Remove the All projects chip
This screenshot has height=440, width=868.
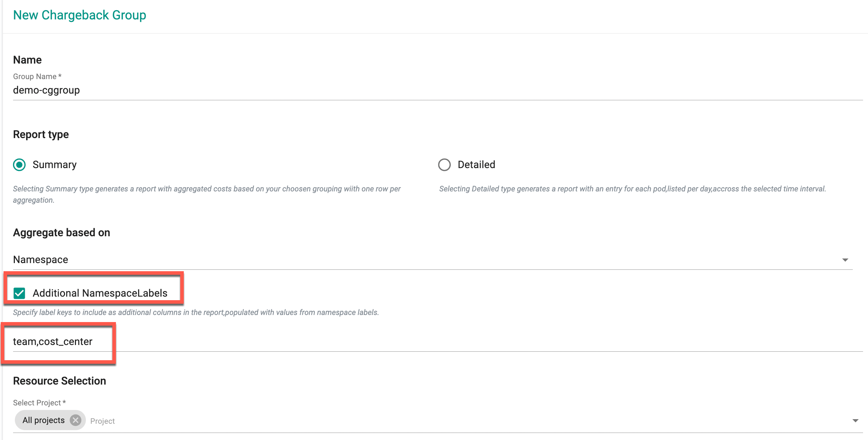75,420
